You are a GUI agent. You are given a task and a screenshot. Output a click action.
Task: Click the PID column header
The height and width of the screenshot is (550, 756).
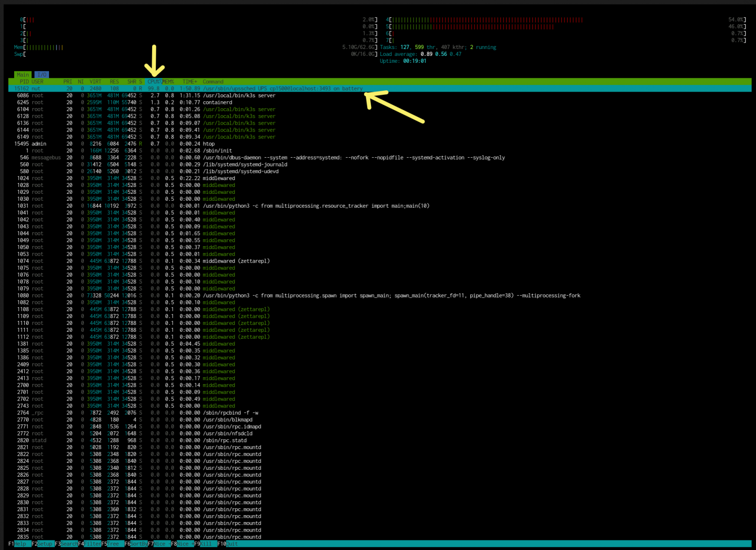click(x=24, y=82)
